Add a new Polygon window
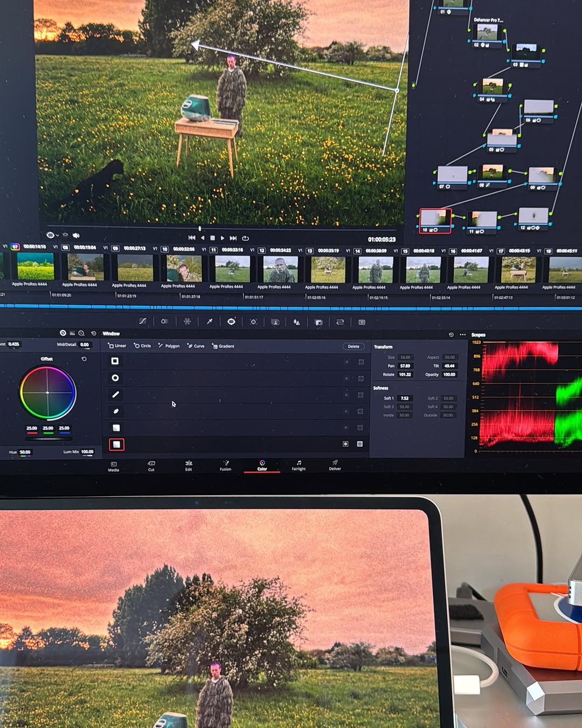 [169, 346]
